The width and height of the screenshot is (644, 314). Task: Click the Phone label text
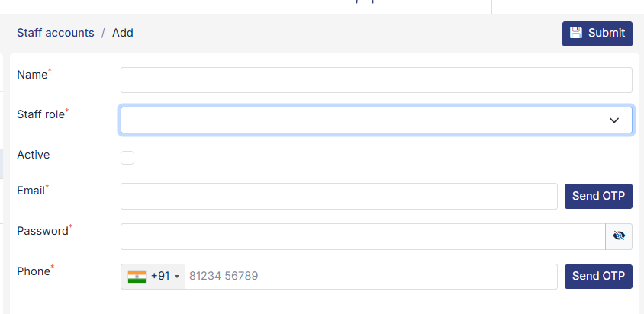(33, 271)
